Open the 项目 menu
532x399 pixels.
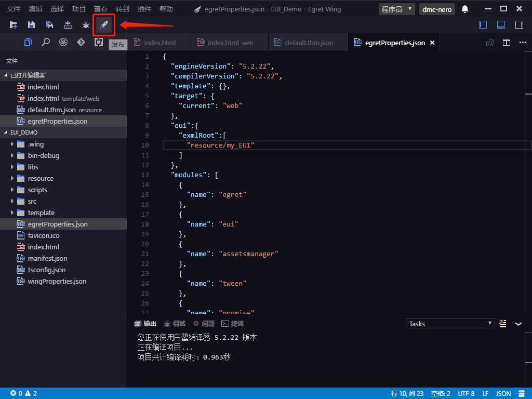pyautogui.click(x=79, y=9)
